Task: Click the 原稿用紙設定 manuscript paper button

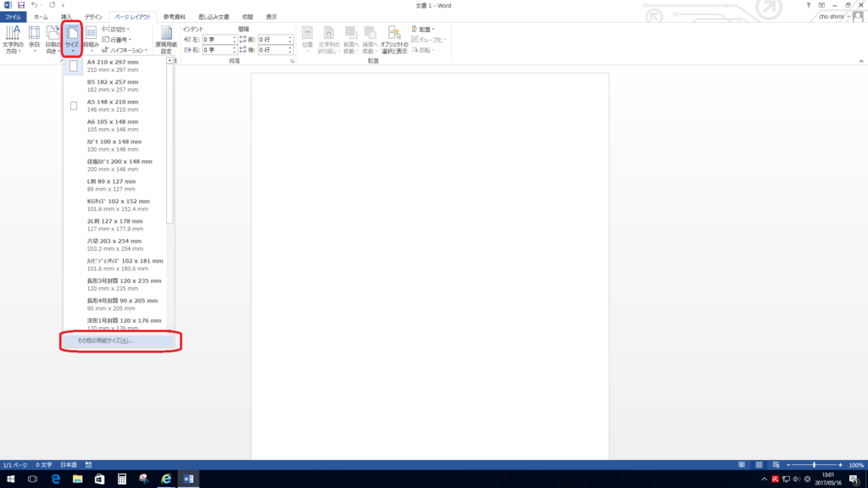Action: coord(166,39)
